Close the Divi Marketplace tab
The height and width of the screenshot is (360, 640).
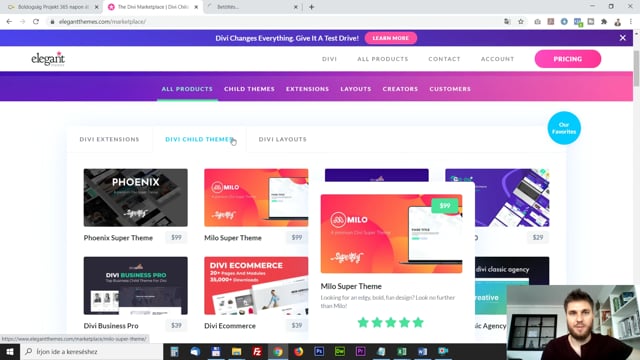point(196,7)
